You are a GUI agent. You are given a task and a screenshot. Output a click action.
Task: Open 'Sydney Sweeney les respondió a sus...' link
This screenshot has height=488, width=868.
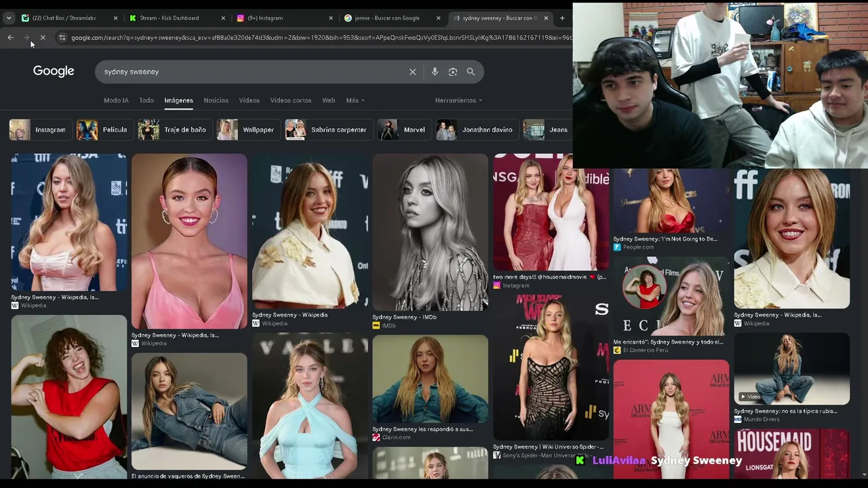422,429
